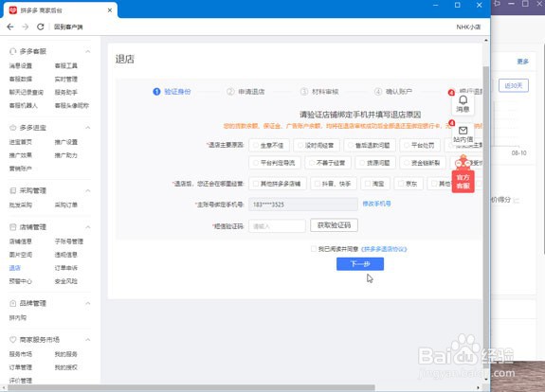Viewport: 545px width, 392px height.
Task: Open the 拼多多退店协议 link
Action: tap(384, 249)
